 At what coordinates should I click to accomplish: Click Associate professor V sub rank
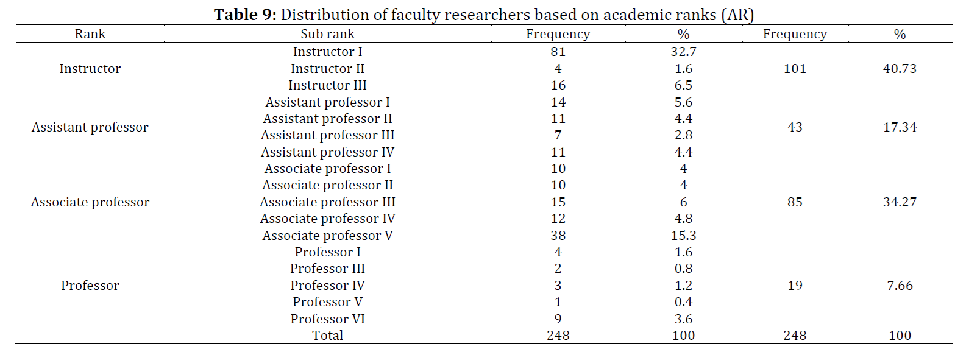click(x=327, y=236)
